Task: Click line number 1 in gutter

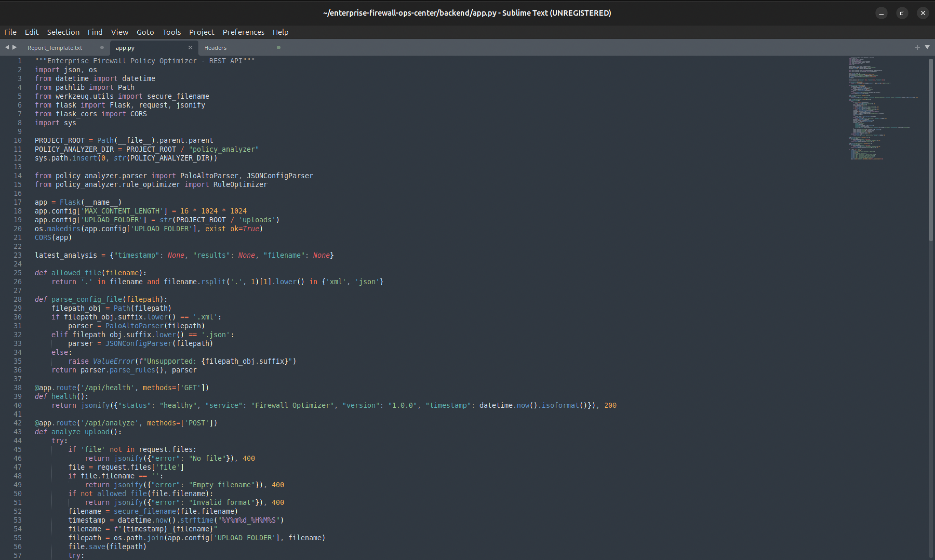Action: [x=20, y=61]
